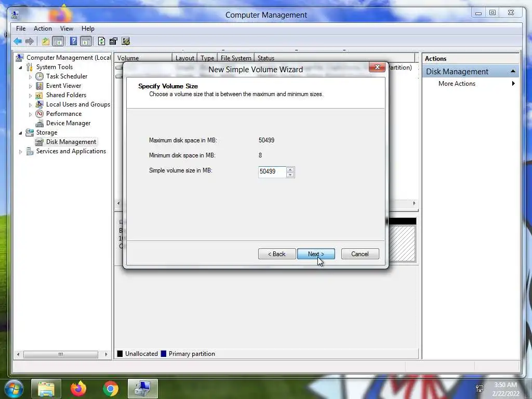
Task: Select the Task Scheduler clock icon
Action: (39, 76)
